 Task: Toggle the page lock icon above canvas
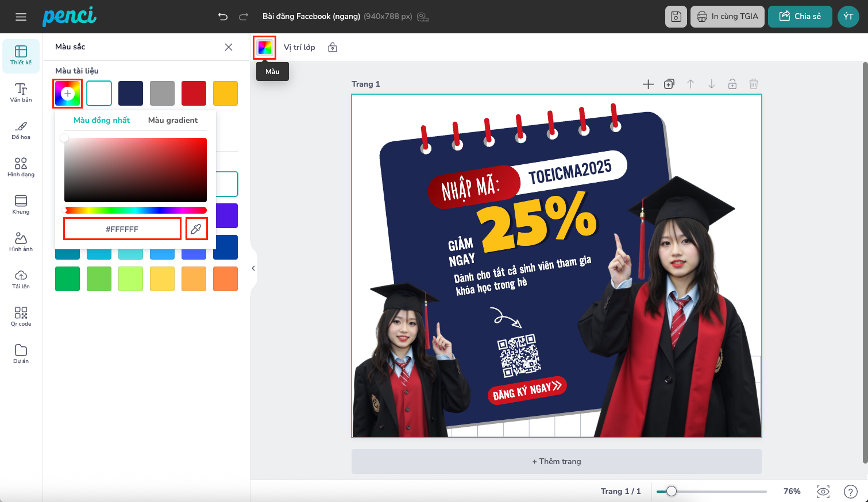[732, 84]
